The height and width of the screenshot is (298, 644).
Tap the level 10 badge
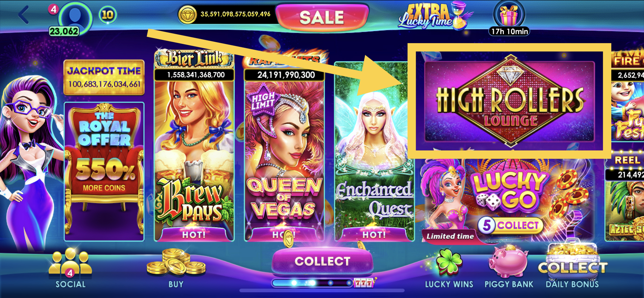click(107, 15)
